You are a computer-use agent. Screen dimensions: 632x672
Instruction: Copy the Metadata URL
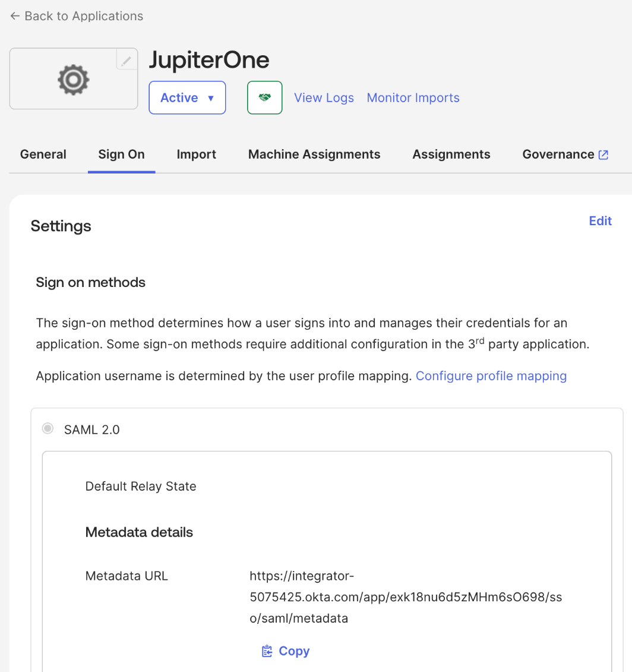[x=285, y=651]
